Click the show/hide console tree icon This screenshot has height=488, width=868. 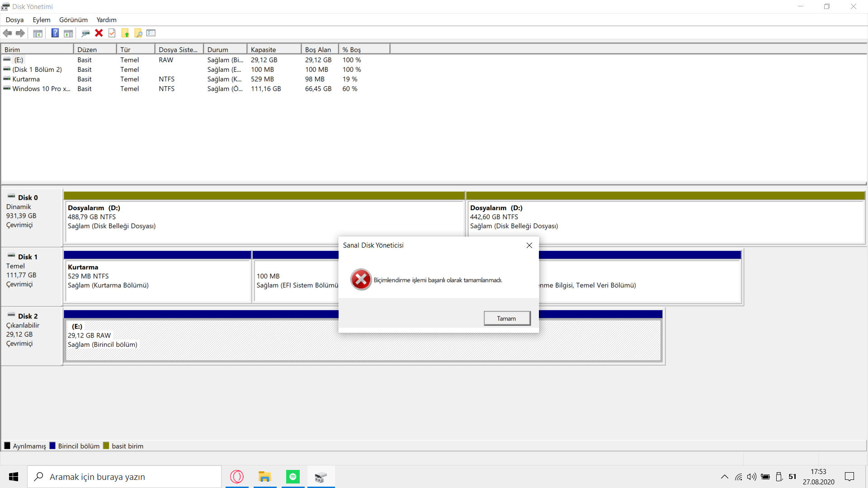point(38,33)
